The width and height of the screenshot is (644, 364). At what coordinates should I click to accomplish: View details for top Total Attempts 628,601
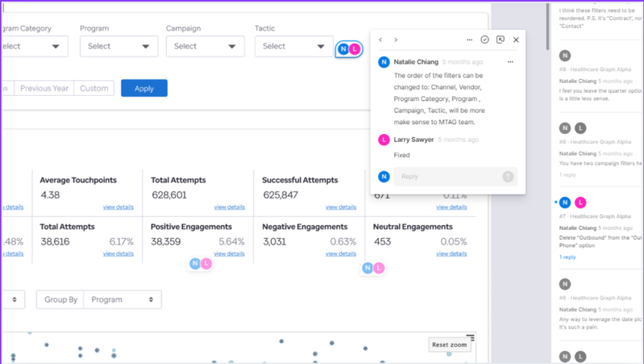(230, 207)
